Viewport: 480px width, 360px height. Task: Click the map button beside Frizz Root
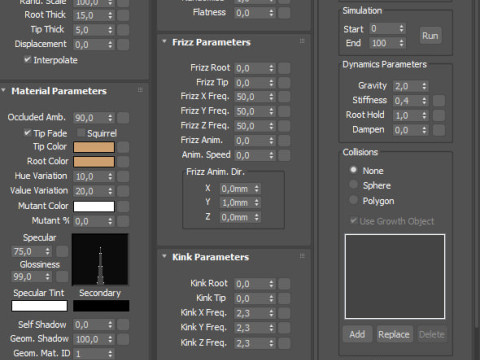point(284,68)
